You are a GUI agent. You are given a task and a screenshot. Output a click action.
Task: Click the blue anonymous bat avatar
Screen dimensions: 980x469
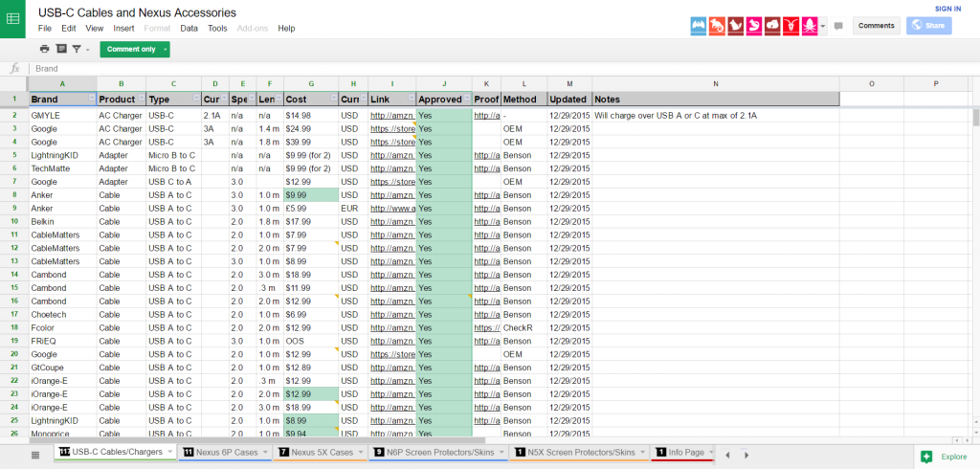click(699, 26)
